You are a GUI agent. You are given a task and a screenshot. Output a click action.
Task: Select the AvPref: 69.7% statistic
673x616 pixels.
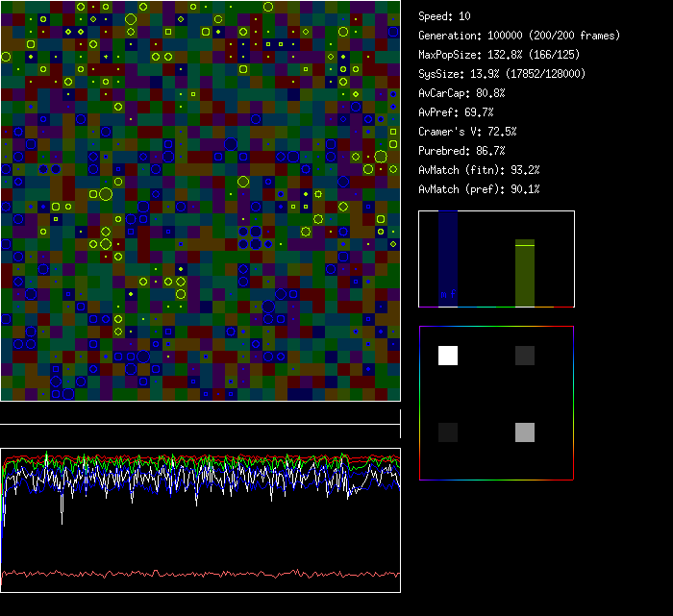[x=456, y=112]
